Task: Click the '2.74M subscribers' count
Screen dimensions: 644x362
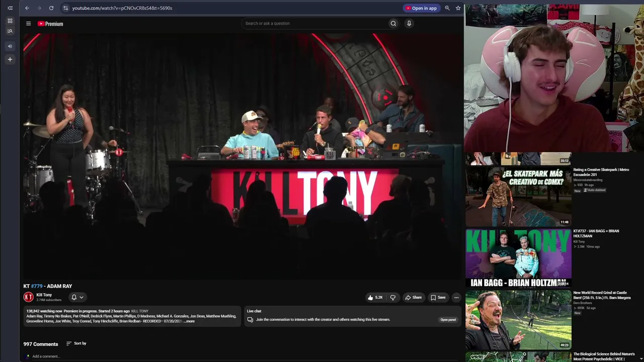Action: coord(49,300)
